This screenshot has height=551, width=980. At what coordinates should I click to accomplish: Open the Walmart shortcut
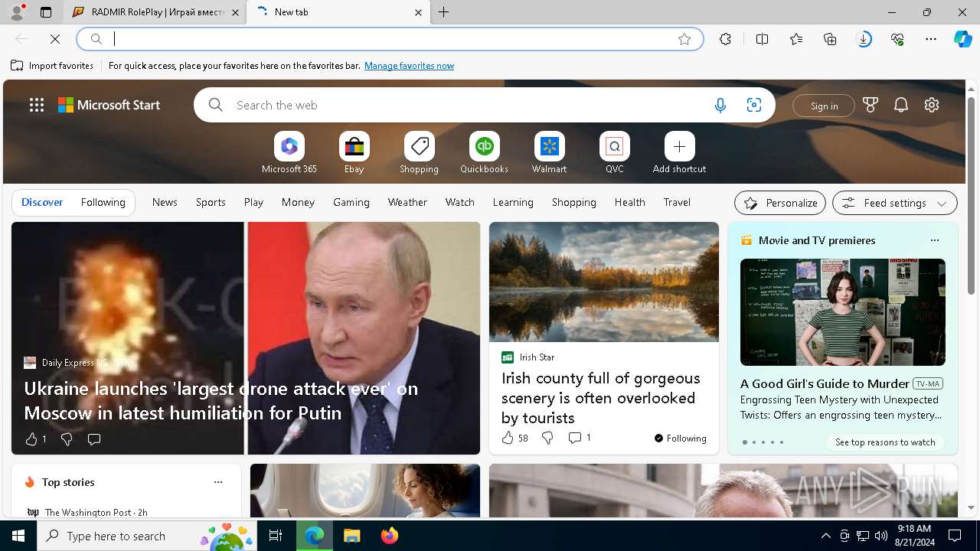[550, 153]
